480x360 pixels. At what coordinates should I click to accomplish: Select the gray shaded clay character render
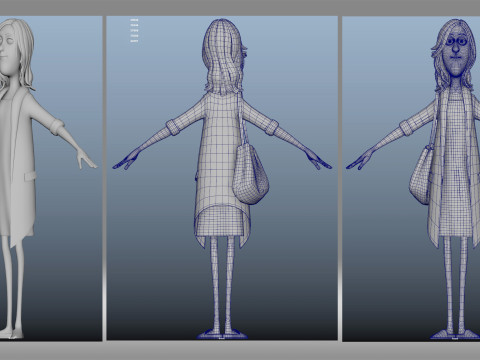51,178
